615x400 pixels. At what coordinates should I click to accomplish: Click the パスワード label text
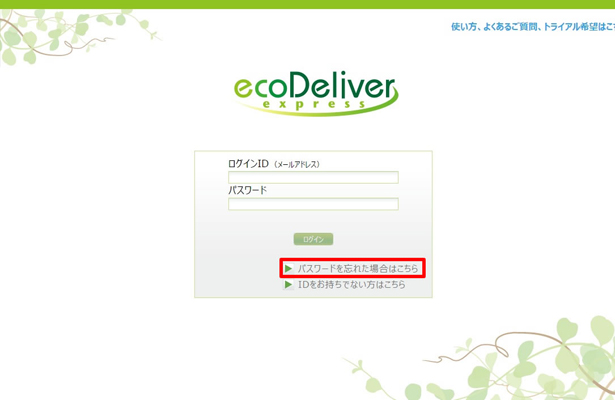(x=247, y=190)
